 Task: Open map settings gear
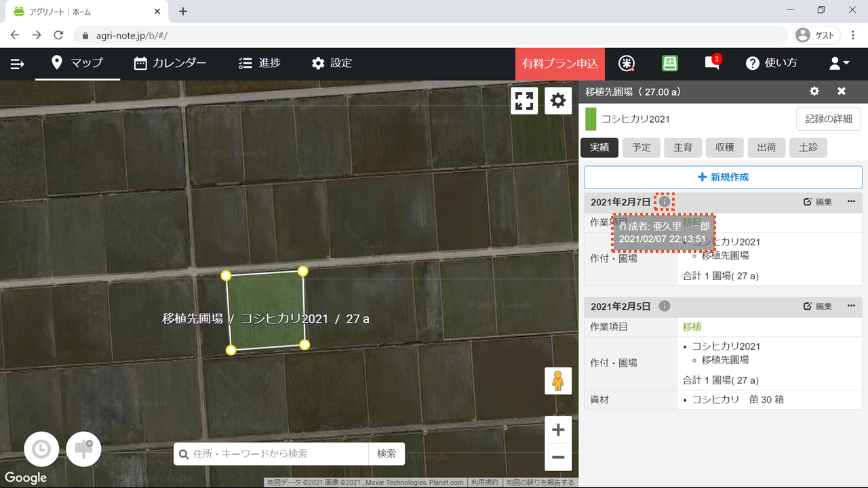pos(558,101)
